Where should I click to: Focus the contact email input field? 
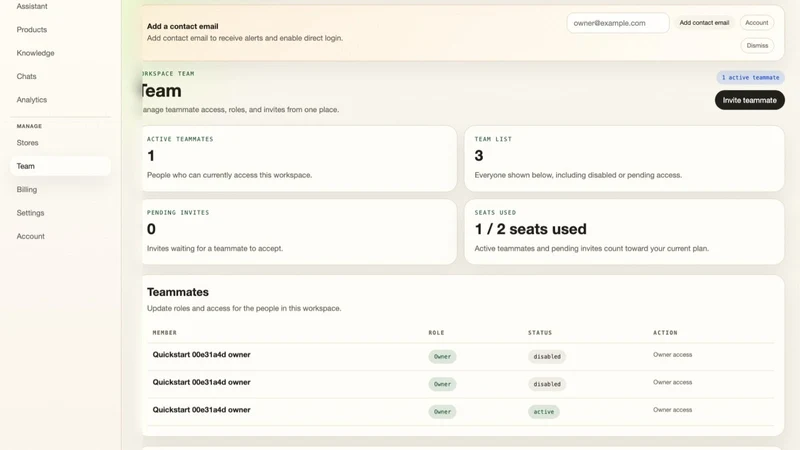(x=618, y=23)
